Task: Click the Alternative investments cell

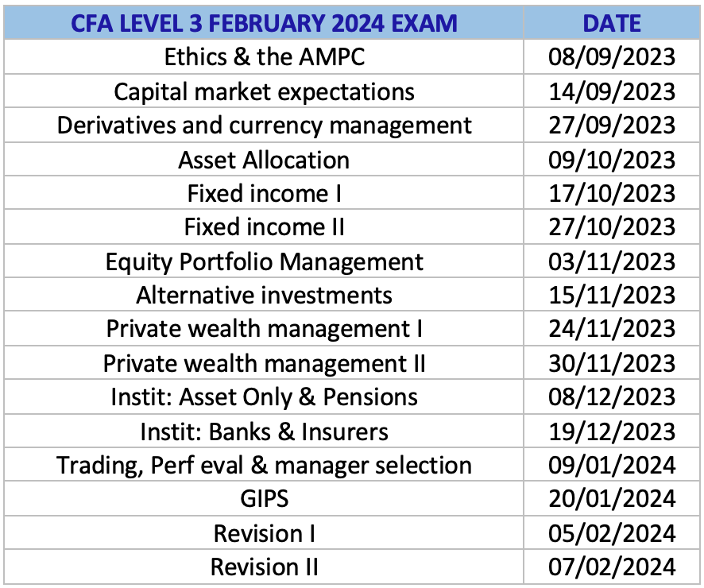Action: click(x=264, y=295)
